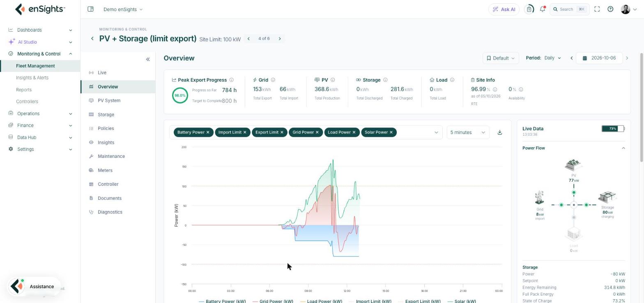Switch to the Policies tab
Image resolution: width=644 pixels, height=303 pixels.
118,129
